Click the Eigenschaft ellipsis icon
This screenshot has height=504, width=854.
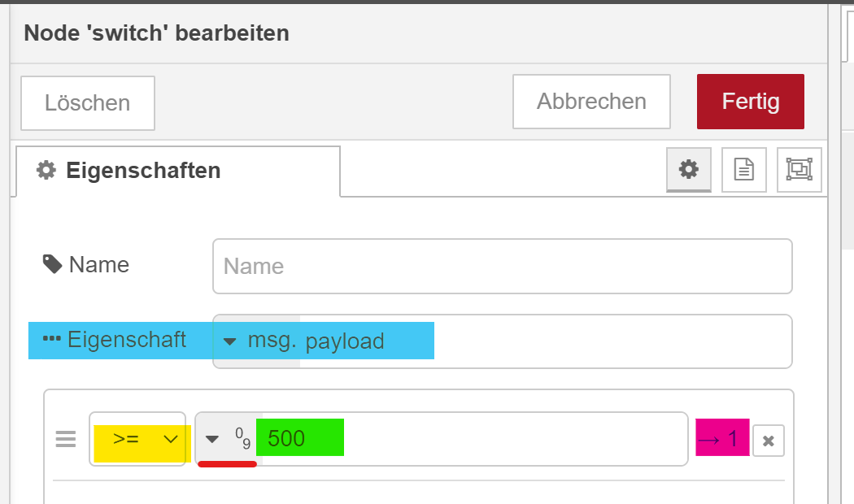pyautogui.click(x=52, y=339)
